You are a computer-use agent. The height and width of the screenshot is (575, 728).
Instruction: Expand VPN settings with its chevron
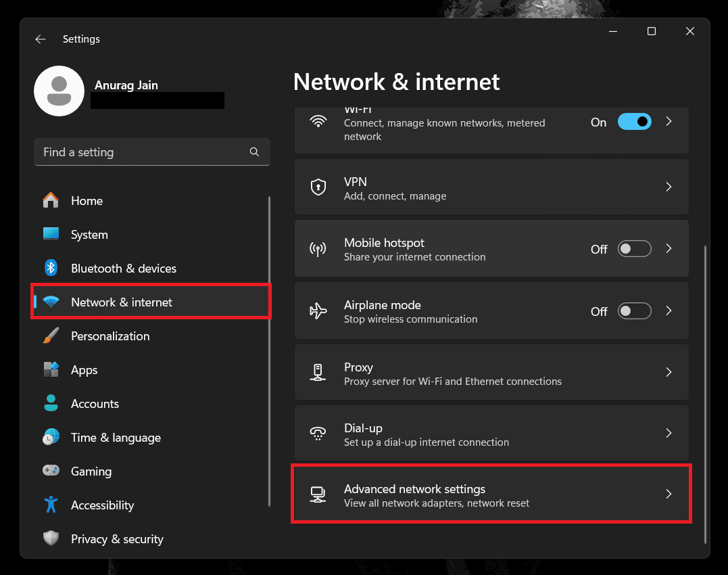[x=669, y=187]
